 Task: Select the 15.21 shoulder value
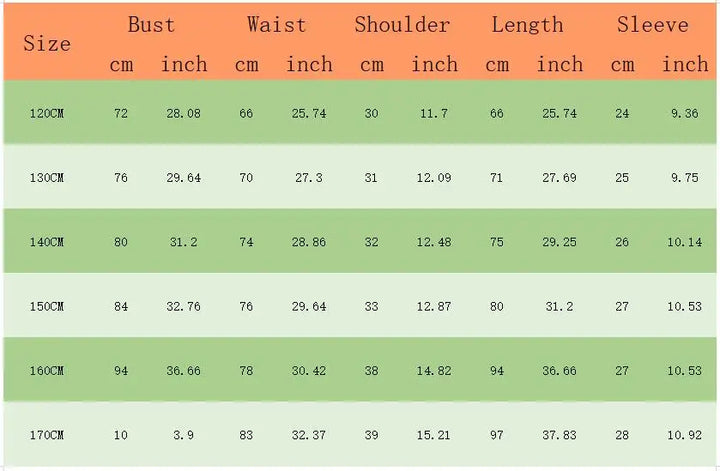(434, 436)
